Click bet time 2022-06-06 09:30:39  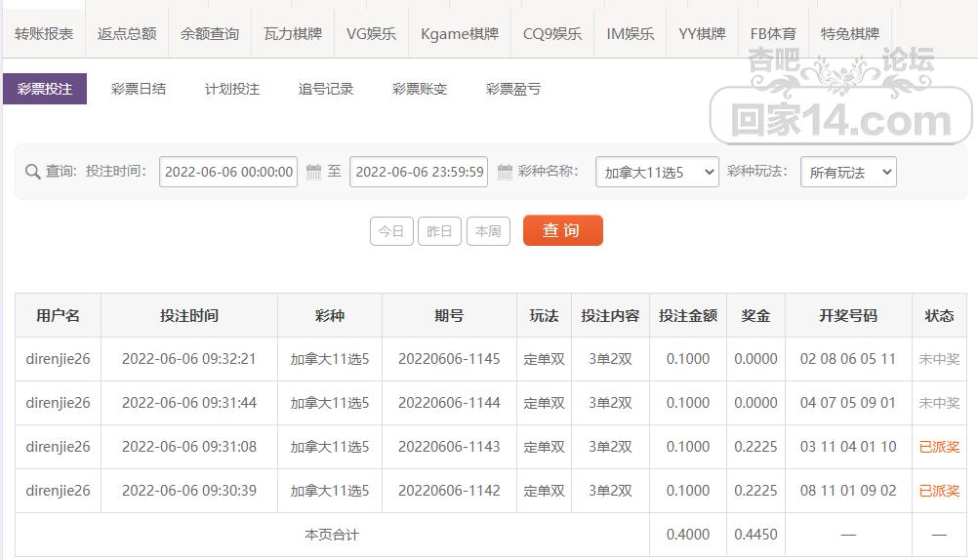(x=189, y=491)
